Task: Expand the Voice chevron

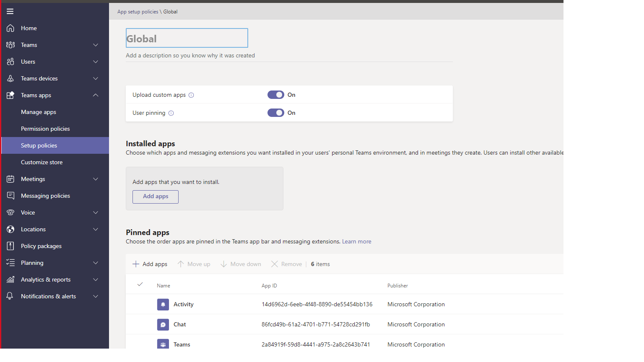Action: (96, 212)
